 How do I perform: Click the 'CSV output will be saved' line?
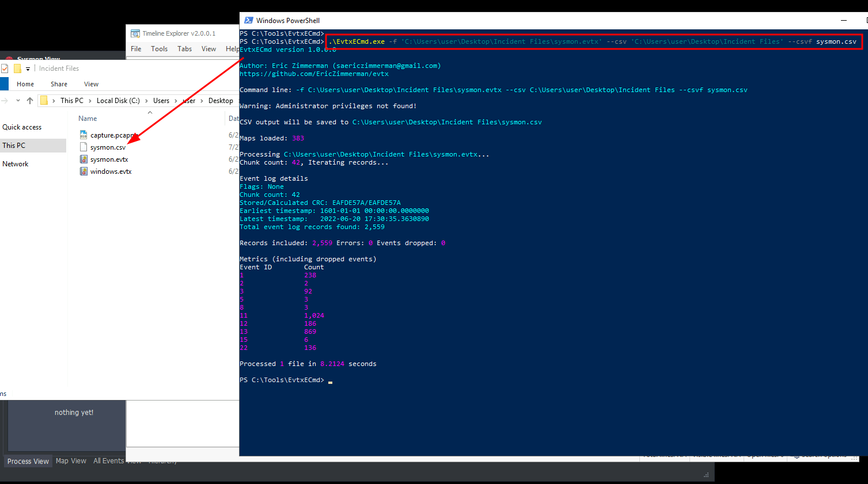tap(391, 122)
